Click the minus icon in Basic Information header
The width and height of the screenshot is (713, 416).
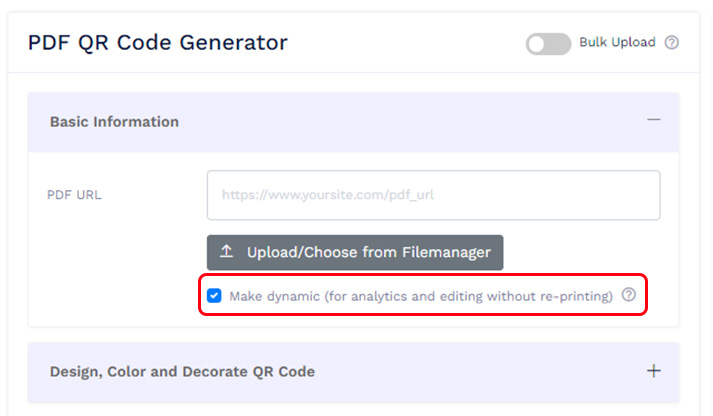pyautogui.click(x=653, y=120)
